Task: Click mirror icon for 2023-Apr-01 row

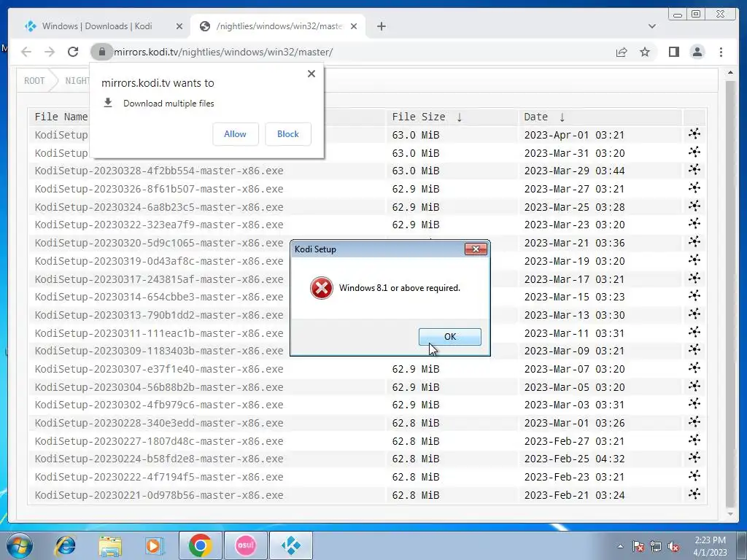Action: point(694,134)
